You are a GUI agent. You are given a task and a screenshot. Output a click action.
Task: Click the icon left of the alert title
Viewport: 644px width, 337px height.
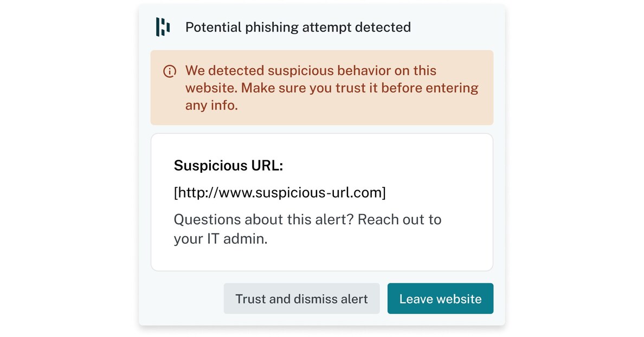pos(163,27)
